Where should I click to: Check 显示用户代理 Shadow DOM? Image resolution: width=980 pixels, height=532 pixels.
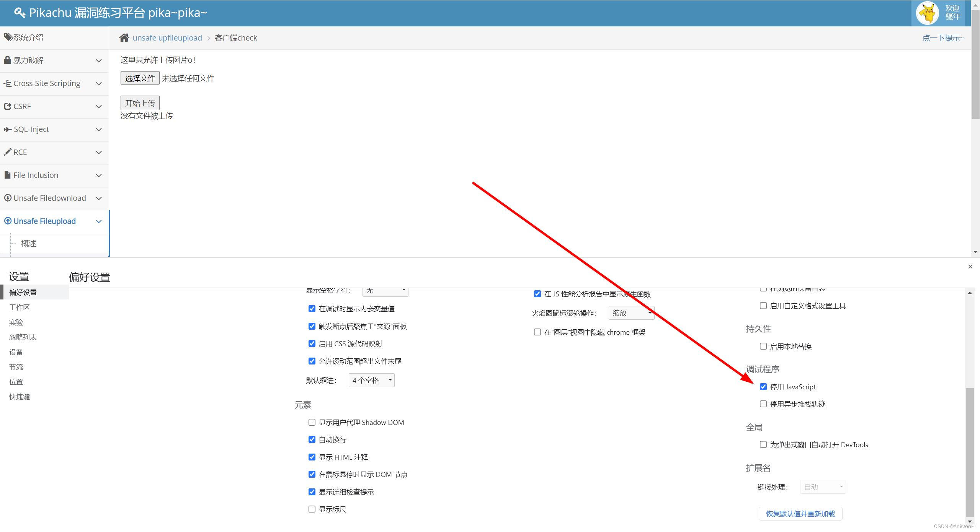pos(312,422)
